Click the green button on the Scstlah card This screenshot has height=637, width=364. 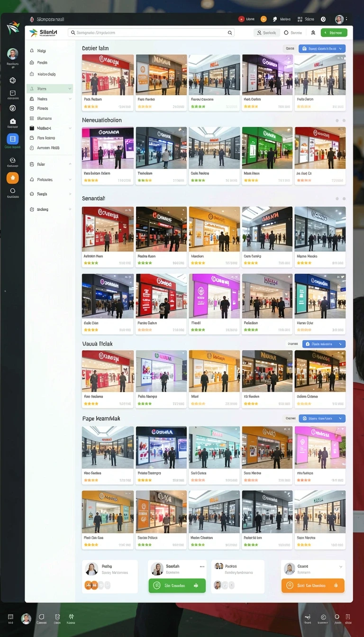tap(177, 586)
